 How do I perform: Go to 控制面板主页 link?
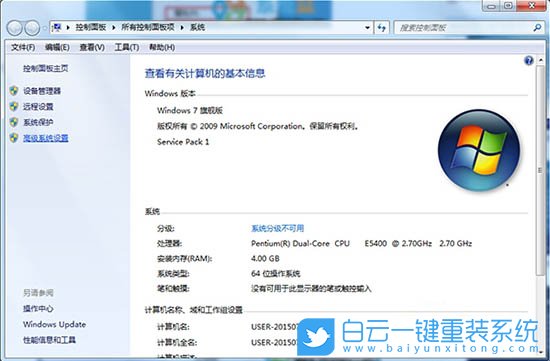[x=46, y=68]
